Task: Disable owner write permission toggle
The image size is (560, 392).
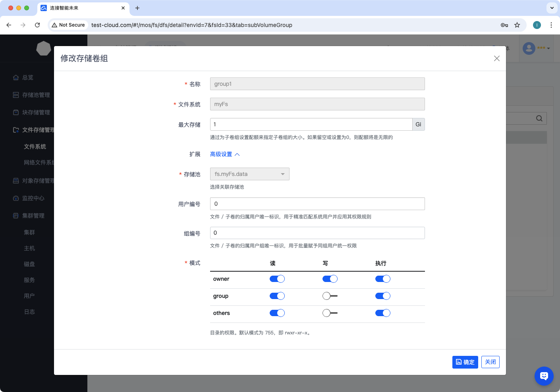Action: pos(330,279)
